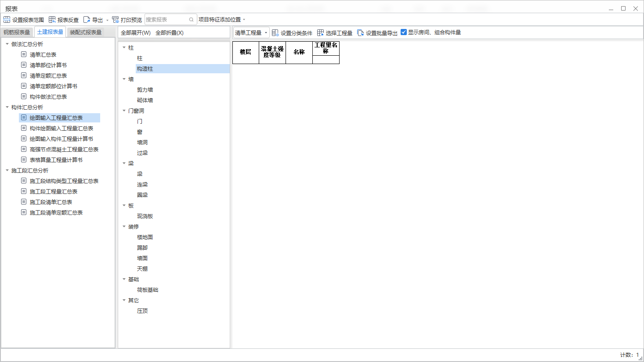This screenshot has height=362, width=644.
Task: Open 项目特征添加位置 dropdown
Action: 222,20
